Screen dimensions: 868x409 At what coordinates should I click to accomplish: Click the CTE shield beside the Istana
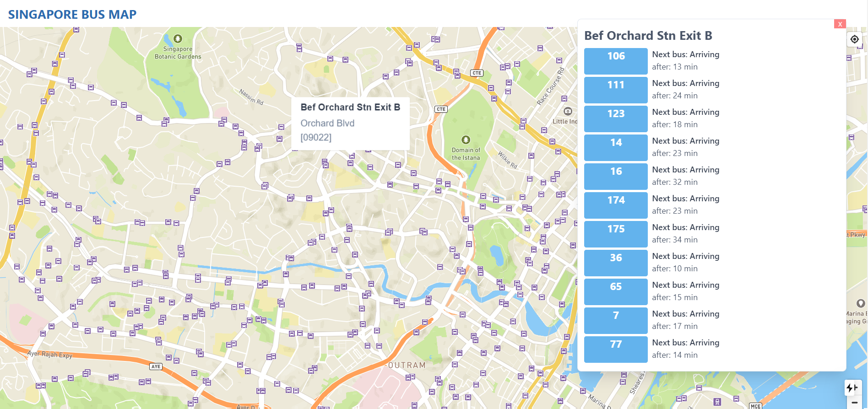[x=441, y=109]
